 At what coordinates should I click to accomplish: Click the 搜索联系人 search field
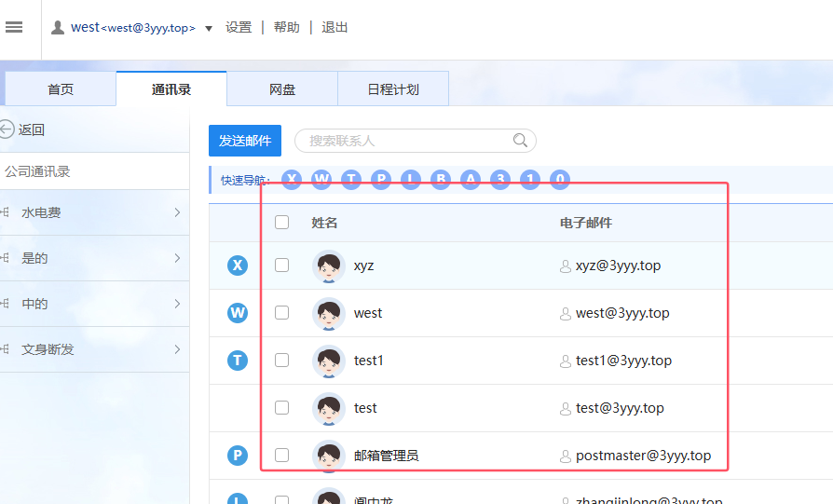click(x=405, y=141)
